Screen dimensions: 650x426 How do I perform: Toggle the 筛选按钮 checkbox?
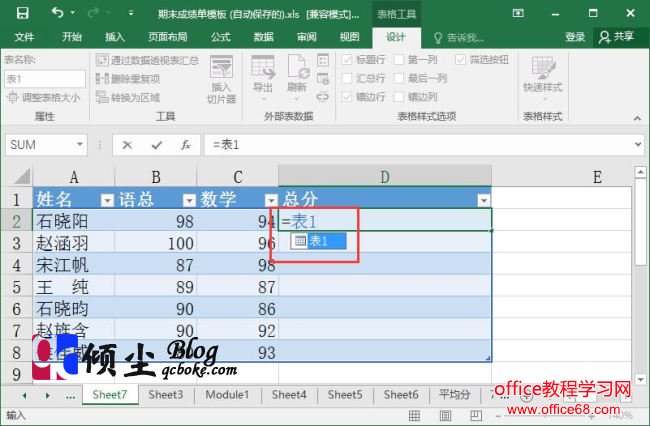[461, 60]
